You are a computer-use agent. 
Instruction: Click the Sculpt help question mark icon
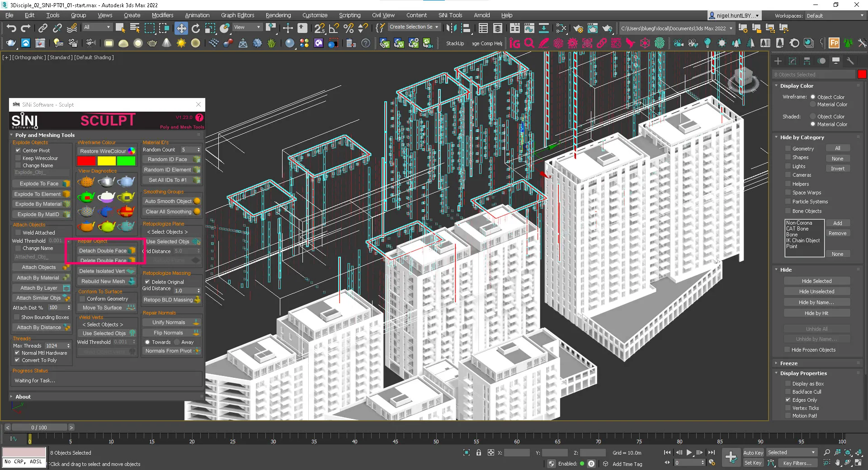199,117
